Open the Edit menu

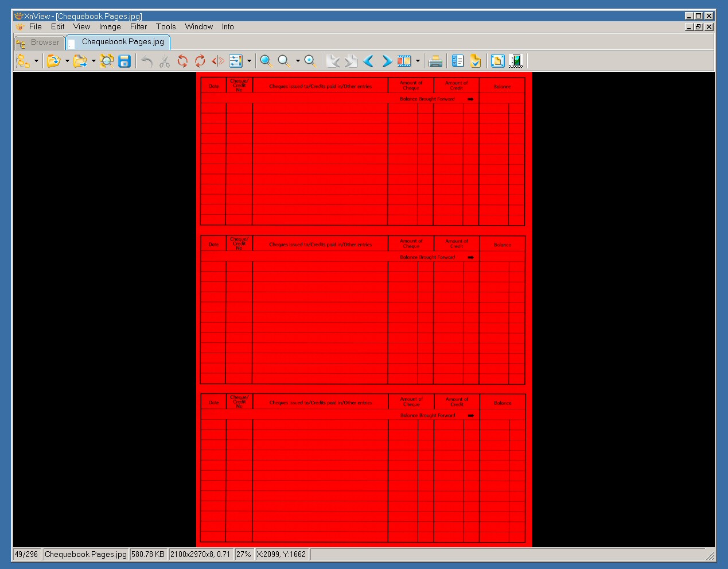57,27
